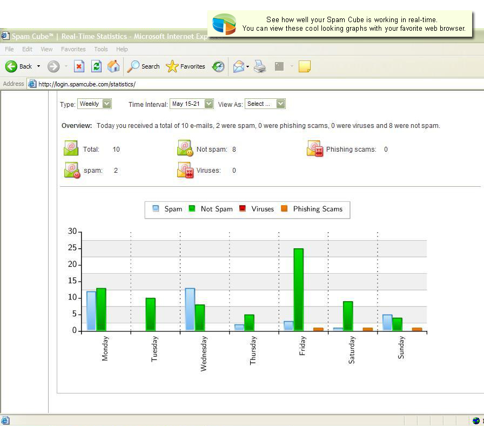The height and width of the screenshot is (448, 484).
Task: Refresh the statistics page
Action: point(97,66)
